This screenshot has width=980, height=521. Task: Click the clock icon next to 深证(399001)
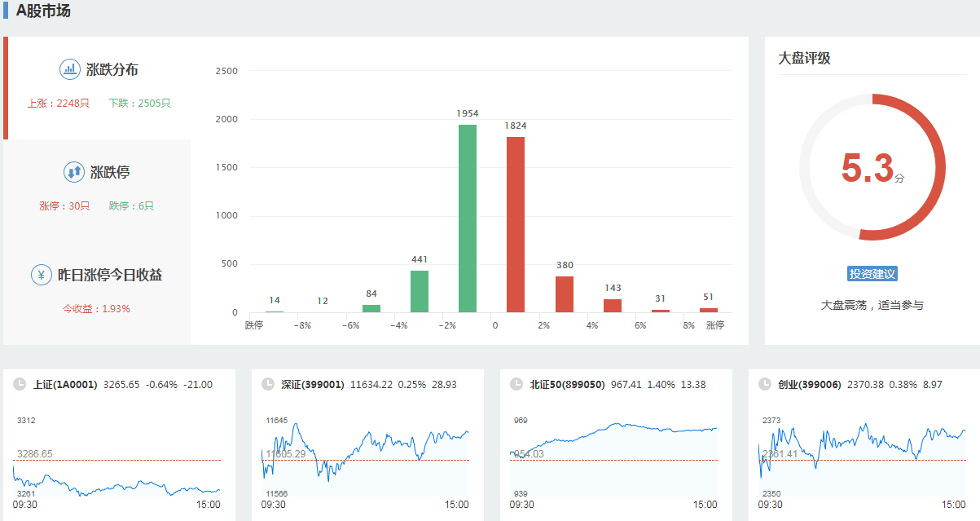point(267,384)
